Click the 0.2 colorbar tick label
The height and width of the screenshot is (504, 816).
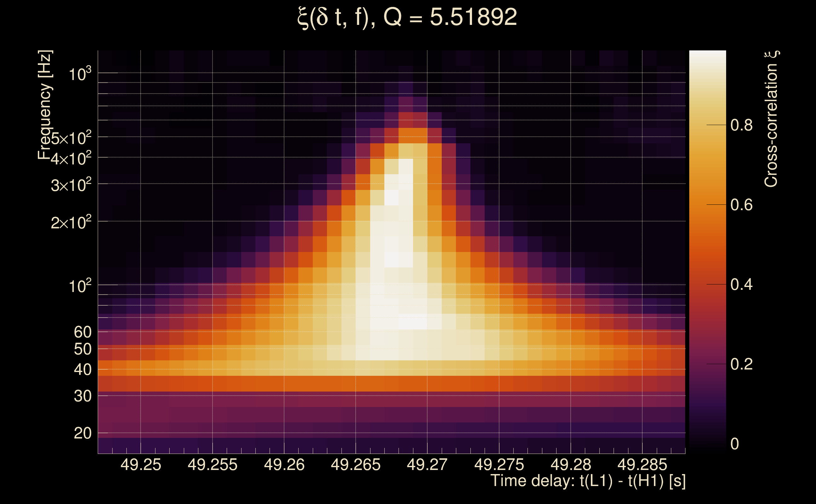[x=741, y=364]
